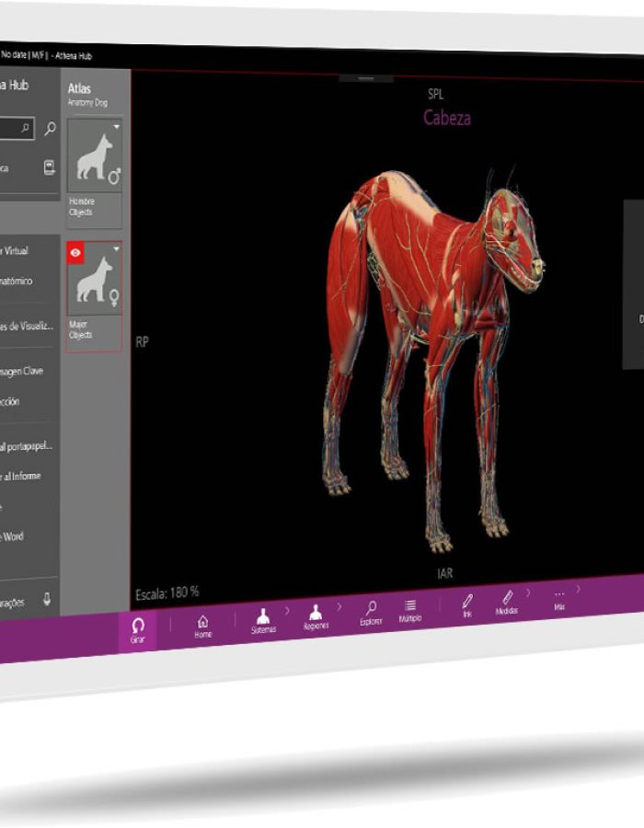Open dropdown on Mujer dog thumbnail
This screenshot has width=644, height=828.
(x=117, y=248)
